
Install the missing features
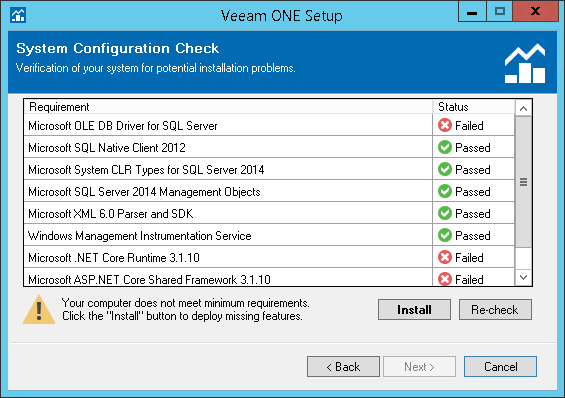[414, 309]
